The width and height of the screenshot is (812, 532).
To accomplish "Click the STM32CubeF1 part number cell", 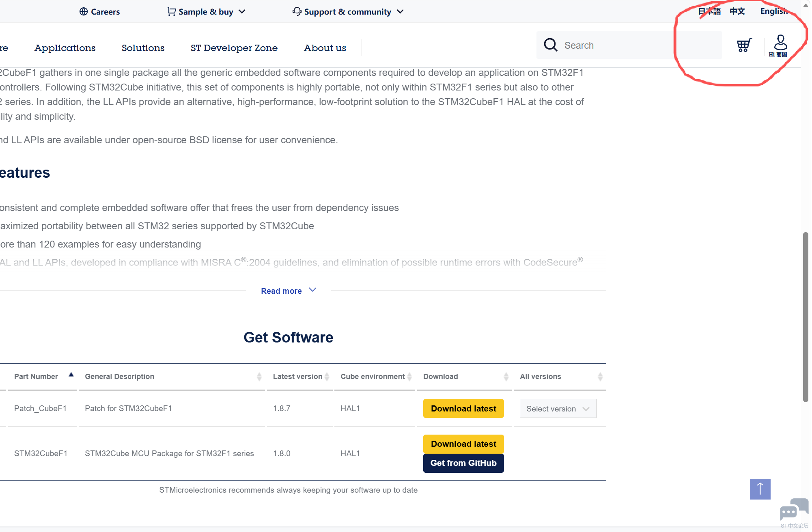I will click(x=41, y=453).
